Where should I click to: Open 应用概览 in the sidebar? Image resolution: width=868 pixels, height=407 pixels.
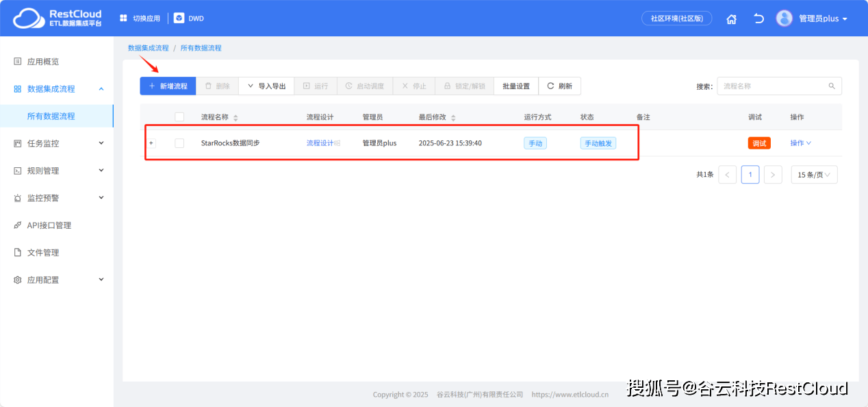pos(43,62)
